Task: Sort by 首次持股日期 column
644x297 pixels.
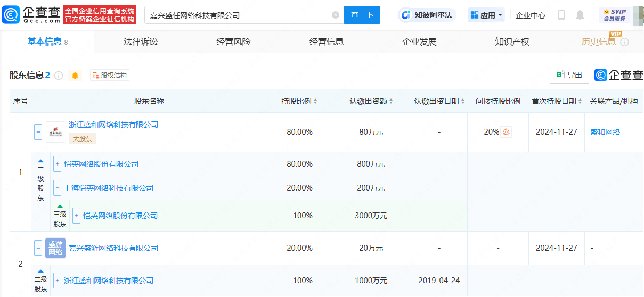Action: [x=557, y=101]
